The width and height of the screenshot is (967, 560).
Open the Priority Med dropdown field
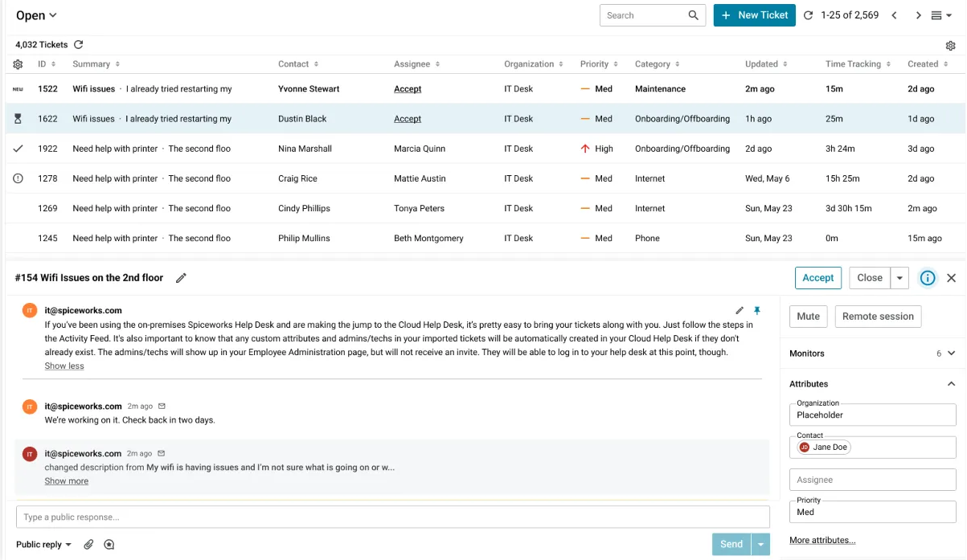click(872, 512)
